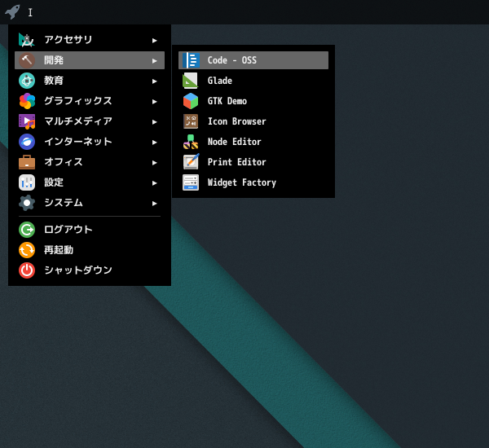Click the Print Editor icon
Screen dimensions: 489x448
[x=191, y=162]
